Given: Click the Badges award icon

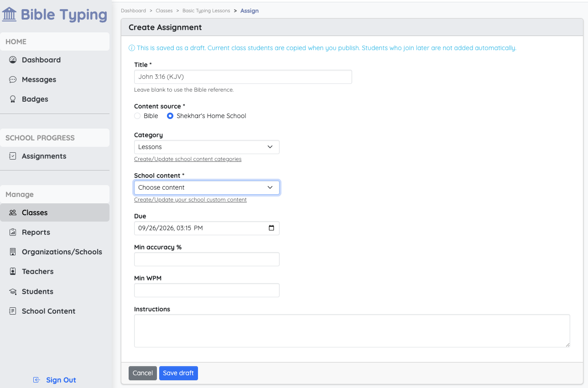Looking at the screenshot, I should (x=13, y=99).
